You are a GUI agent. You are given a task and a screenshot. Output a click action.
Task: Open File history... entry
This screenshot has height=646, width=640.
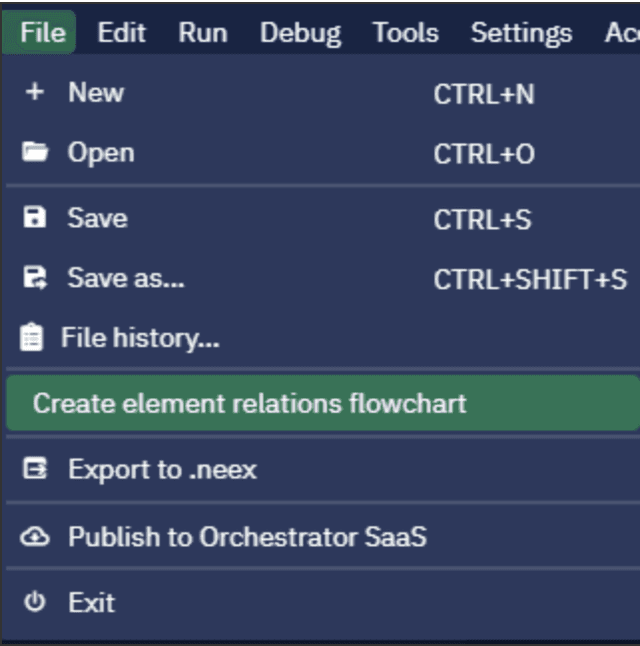[323, 338]
